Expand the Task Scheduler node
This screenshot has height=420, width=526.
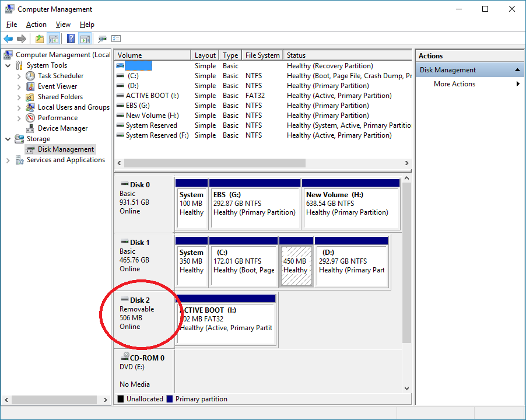tap(19, 76)
